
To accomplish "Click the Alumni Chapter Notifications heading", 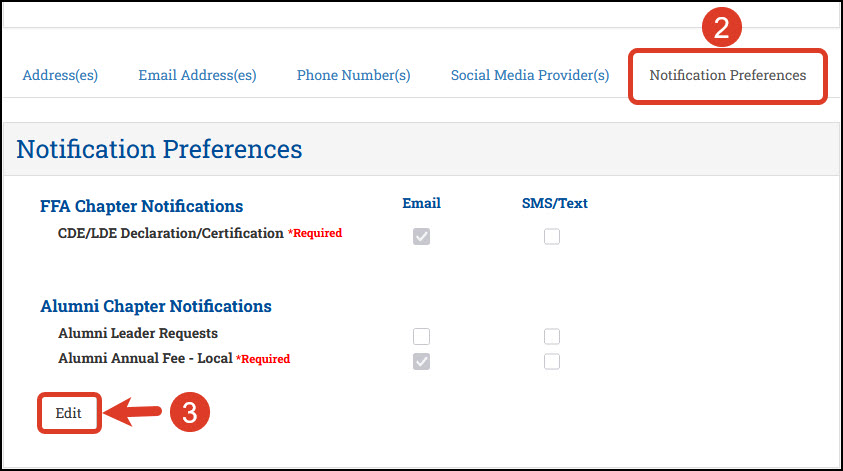I will 155,307.
